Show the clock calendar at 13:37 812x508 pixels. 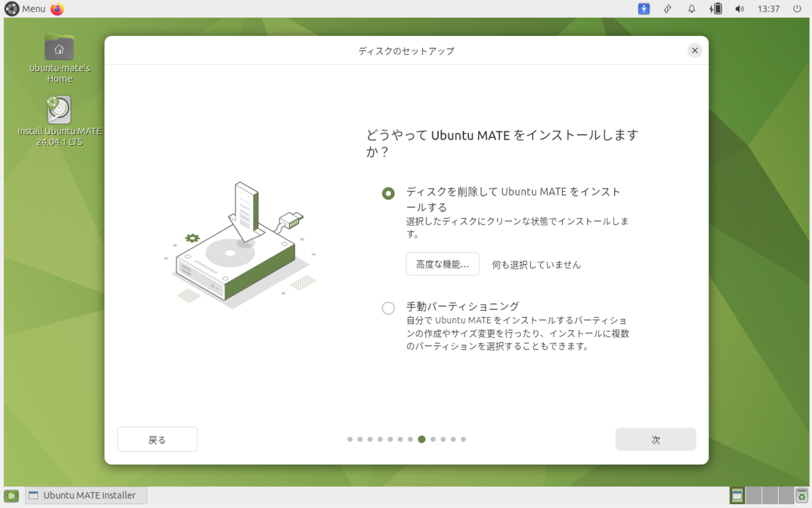(x=769, y=9)
